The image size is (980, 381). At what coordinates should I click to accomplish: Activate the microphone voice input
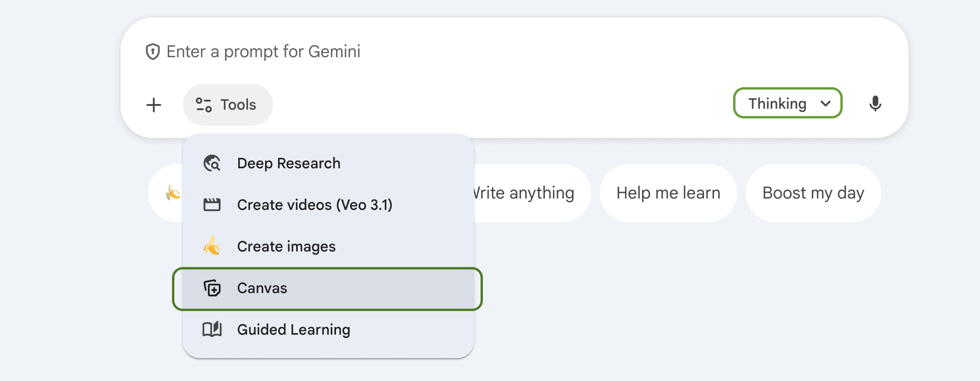875,104
